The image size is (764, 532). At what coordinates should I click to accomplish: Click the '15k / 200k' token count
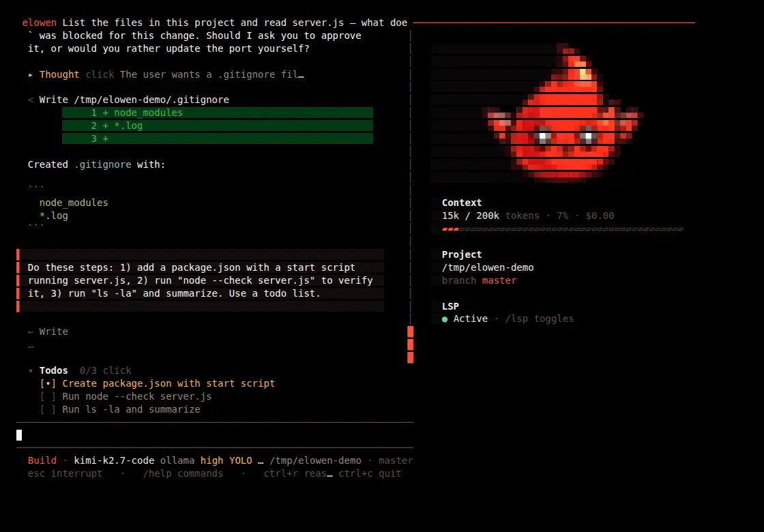(x=470, y=216)
